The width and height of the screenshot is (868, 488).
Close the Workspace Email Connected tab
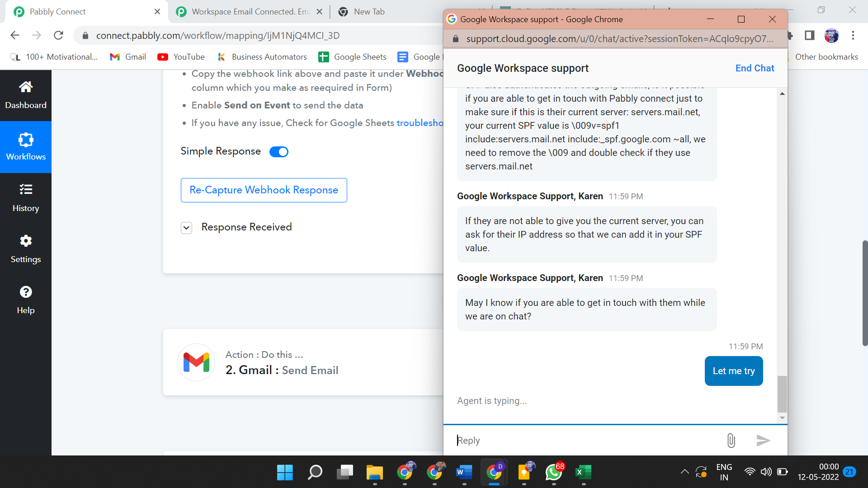319,12
